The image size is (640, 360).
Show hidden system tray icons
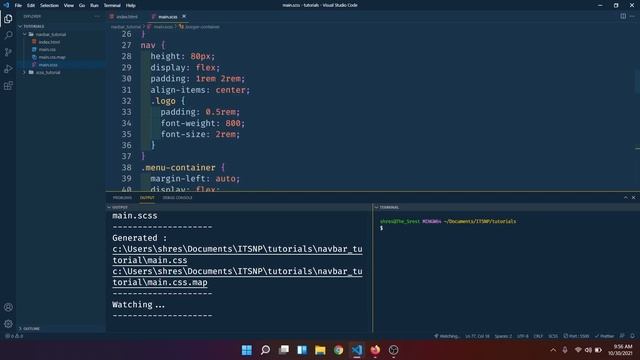pos(553,350)
